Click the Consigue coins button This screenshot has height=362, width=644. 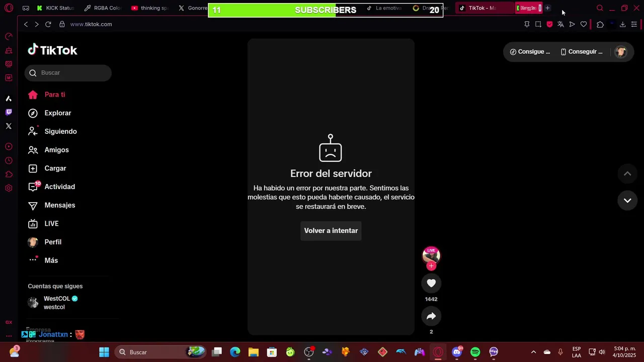(x=530, y=52)
